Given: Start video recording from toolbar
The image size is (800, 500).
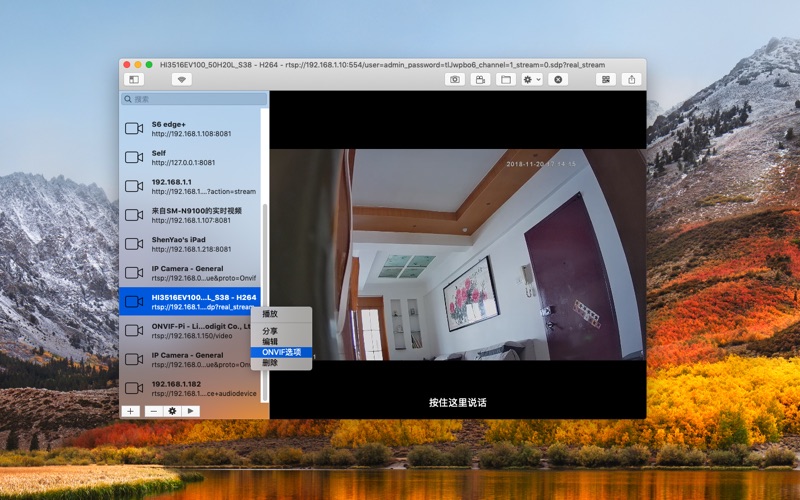Looking at the screenshot, I should coord(481,79).
